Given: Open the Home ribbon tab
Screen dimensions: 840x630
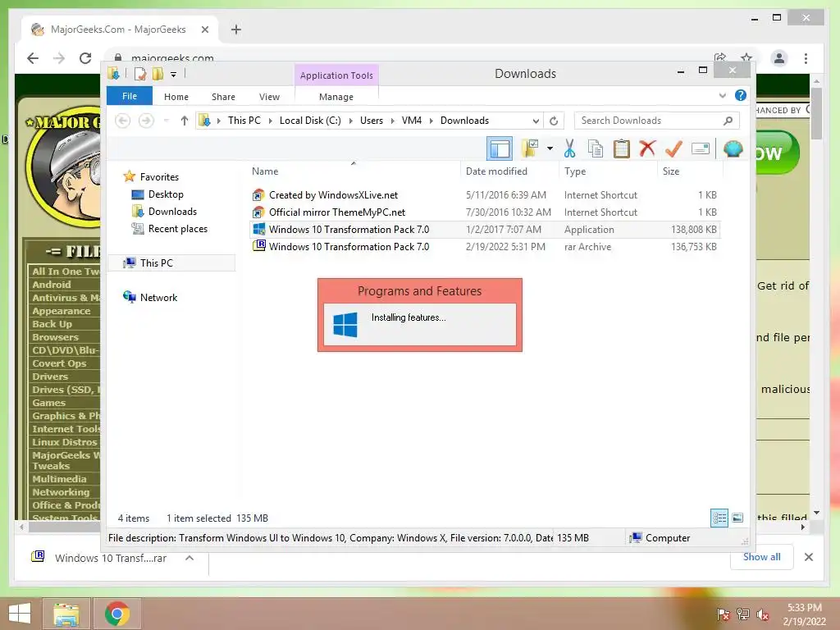Looking at the screenshot, I should tap(176, 97).
